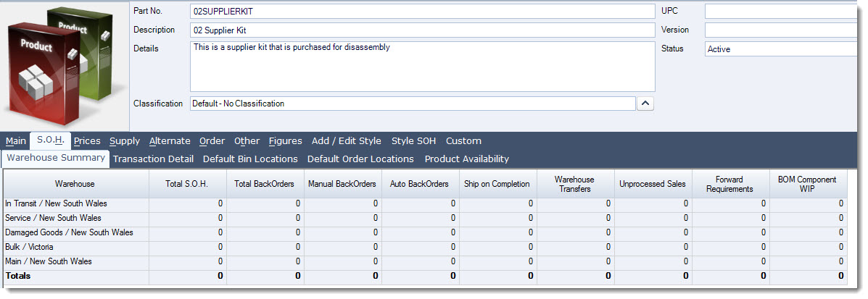
Task: Open the Add / Edit Style tab
Action: click(347, 141)
